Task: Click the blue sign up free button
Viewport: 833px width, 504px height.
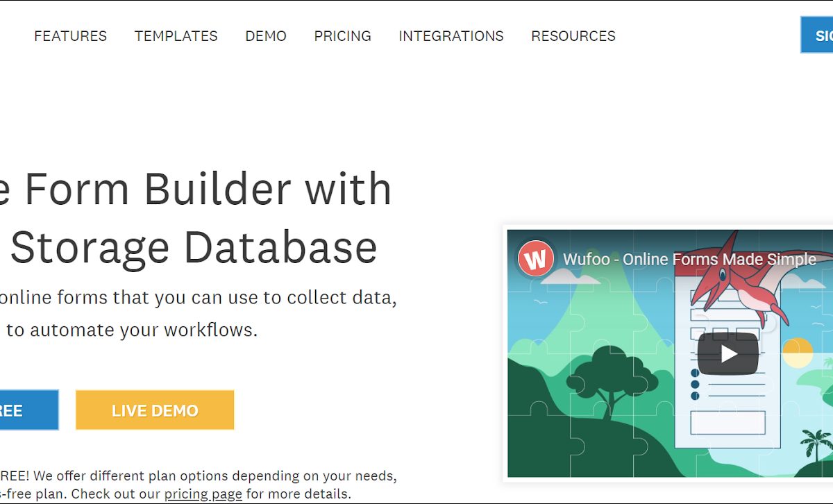Action: click(x=28, y=410)
